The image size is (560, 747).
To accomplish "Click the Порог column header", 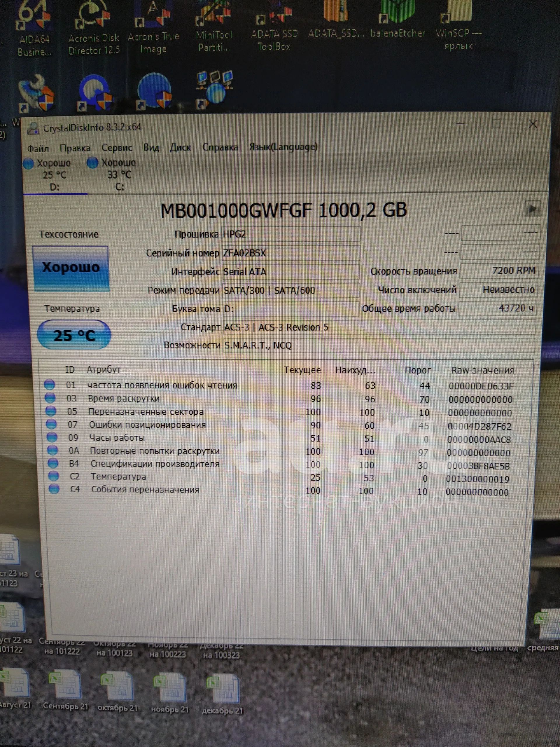I will coord(418,371).
